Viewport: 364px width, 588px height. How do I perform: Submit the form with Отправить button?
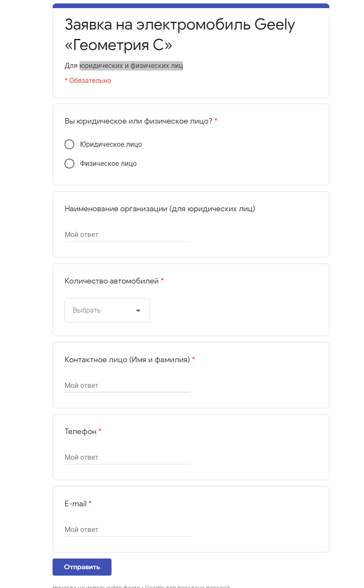point(82,567)
